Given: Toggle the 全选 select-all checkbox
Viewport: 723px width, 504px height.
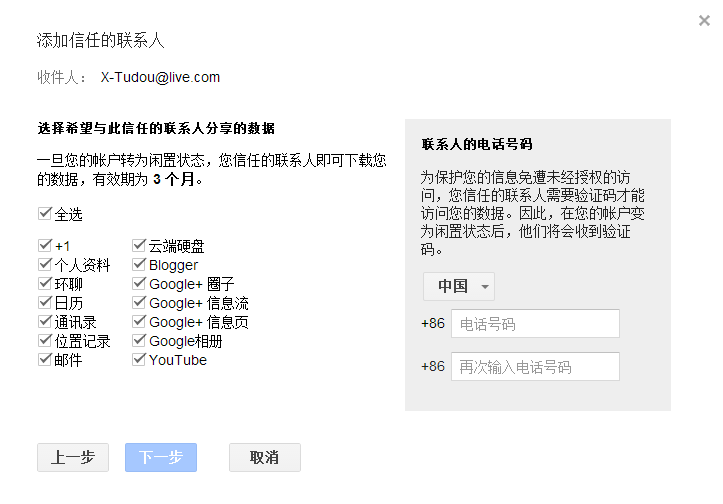Looking at the screenshot, I should (x=44, y=214).
